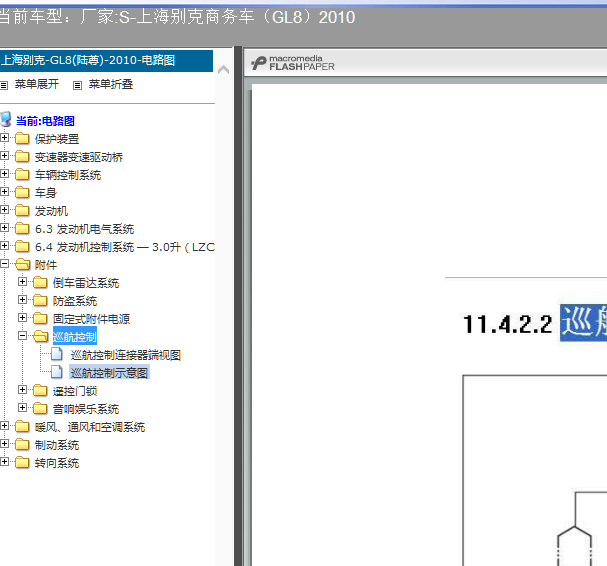Screen dimensions: 607x566
Task: Select the 当前:电路图 root node
Action: (x=45, y=121)
